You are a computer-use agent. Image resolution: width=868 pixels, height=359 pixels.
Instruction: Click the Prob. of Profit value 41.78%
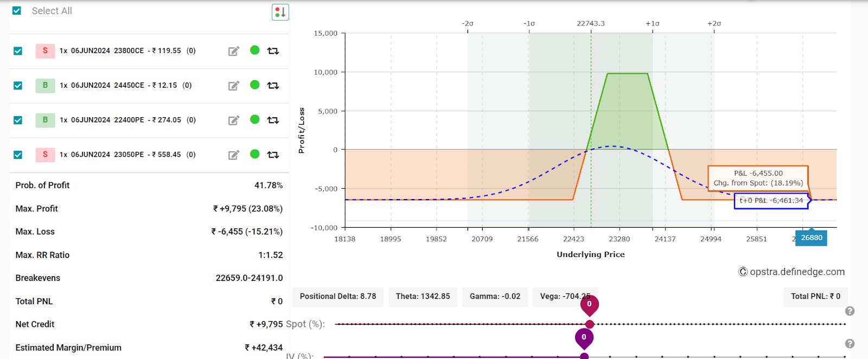(x=269, y=185)
